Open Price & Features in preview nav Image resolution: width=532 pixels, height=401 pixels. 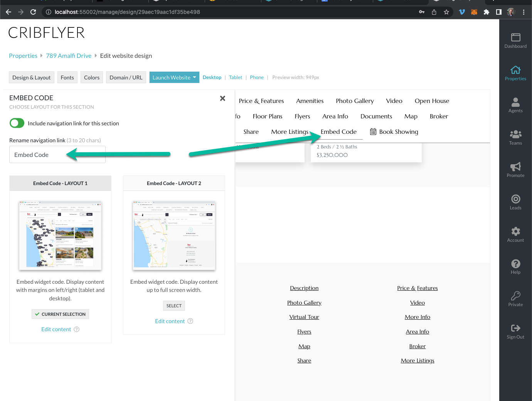tap(261, 101)
